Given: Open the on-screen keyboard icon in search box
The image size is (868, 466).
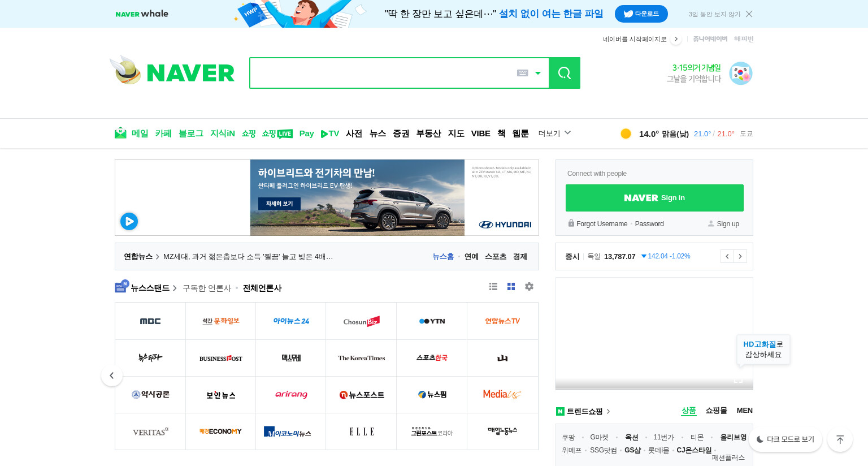Looking at the screenshot, I should point(522,73).
